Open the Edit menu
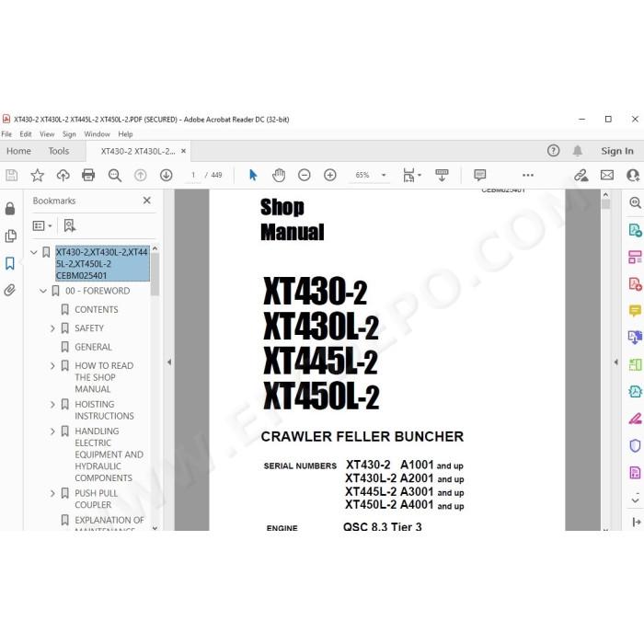 26,134
